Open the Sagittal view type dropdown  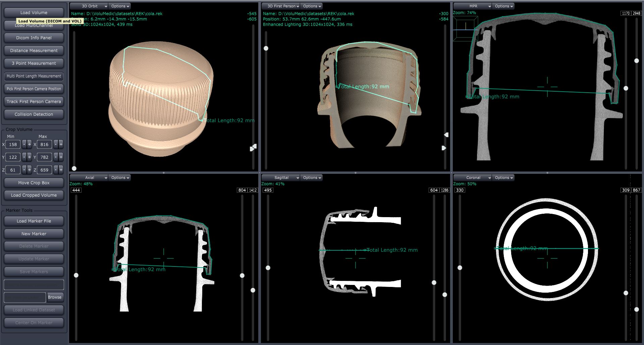281,178
